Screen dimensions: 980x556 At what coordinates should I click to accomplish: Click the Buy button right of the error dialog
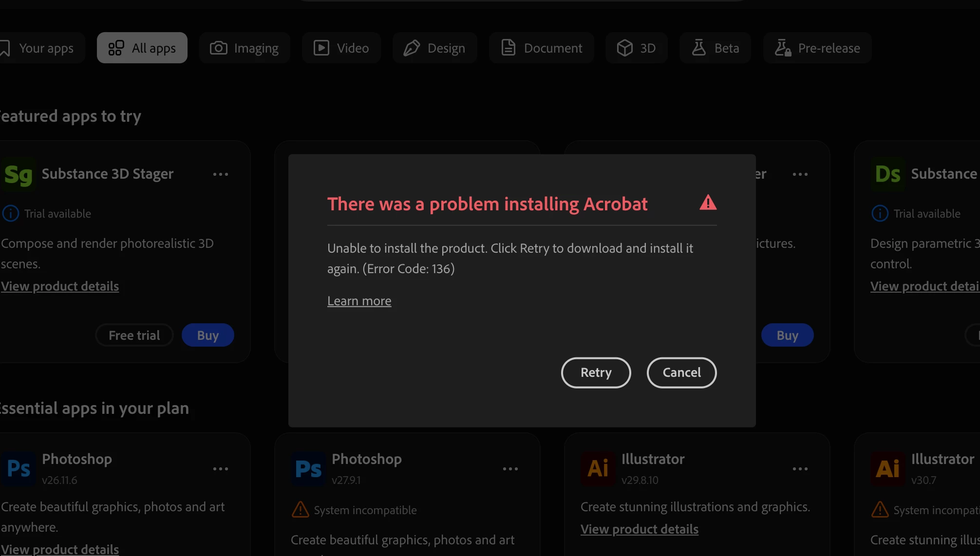(x=788, y=335)
